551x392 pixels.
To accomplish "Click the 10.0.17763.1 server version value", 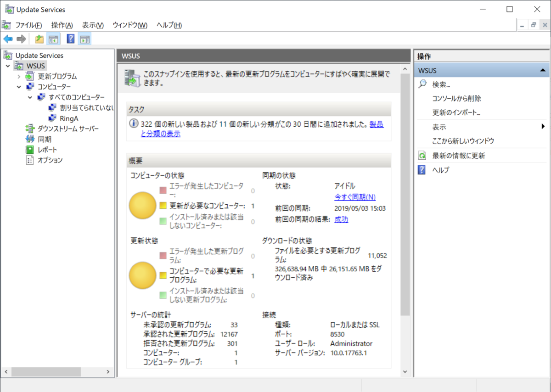I will [349, 353].
